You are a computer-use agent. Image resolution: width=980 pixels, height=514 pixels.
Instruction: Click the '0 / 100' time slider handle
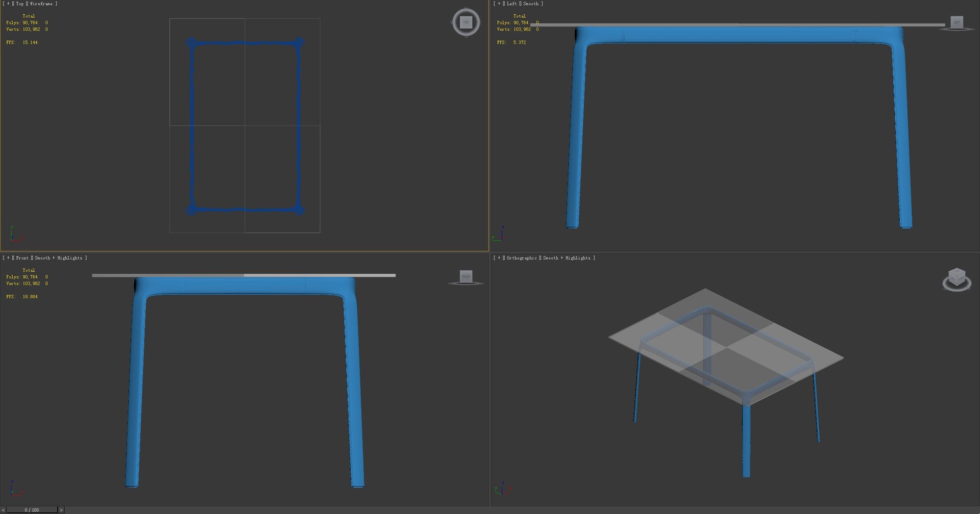(32, 510)
